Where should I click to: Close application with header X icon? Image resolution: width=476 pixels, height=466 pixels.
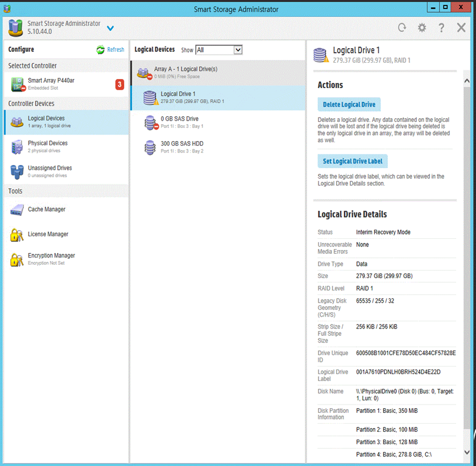click(x=461, y=28)
